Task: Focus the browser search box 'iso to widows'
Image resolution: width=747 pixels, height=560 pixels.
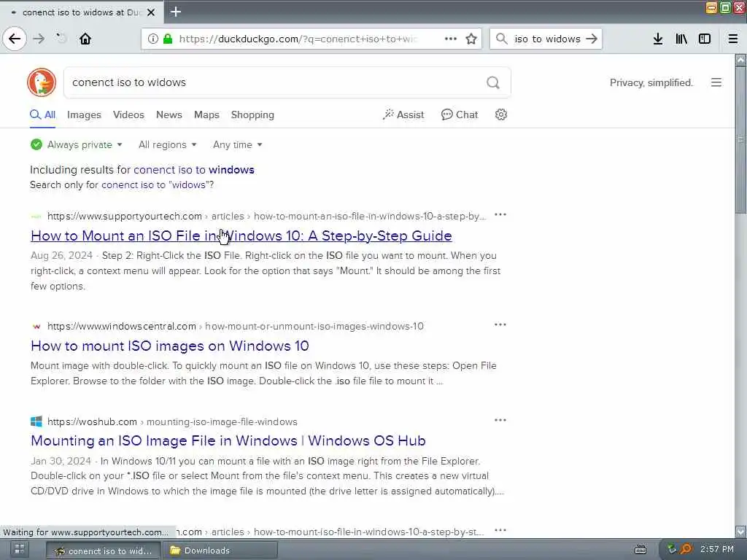Action: click(x=547, y=39)
